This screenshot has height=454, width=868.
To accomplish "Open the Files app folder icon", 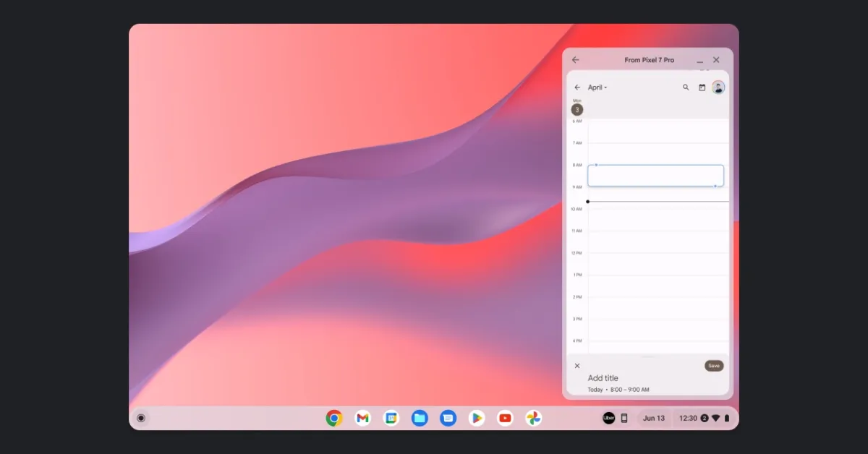I will (x=420, y=418).
